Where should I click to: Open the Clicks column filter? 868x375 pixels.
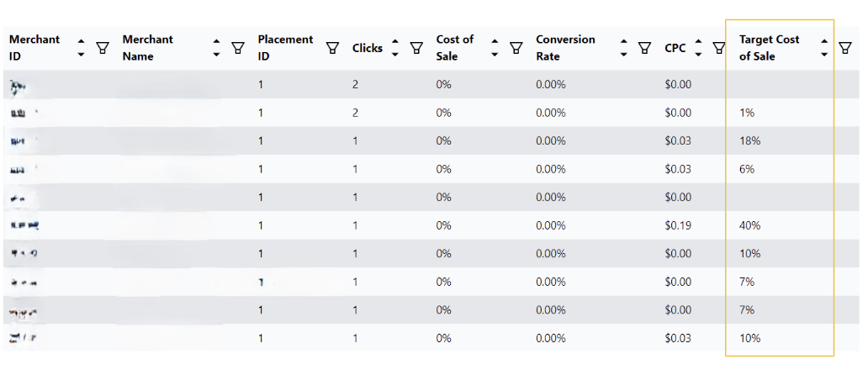coord(416,48)
